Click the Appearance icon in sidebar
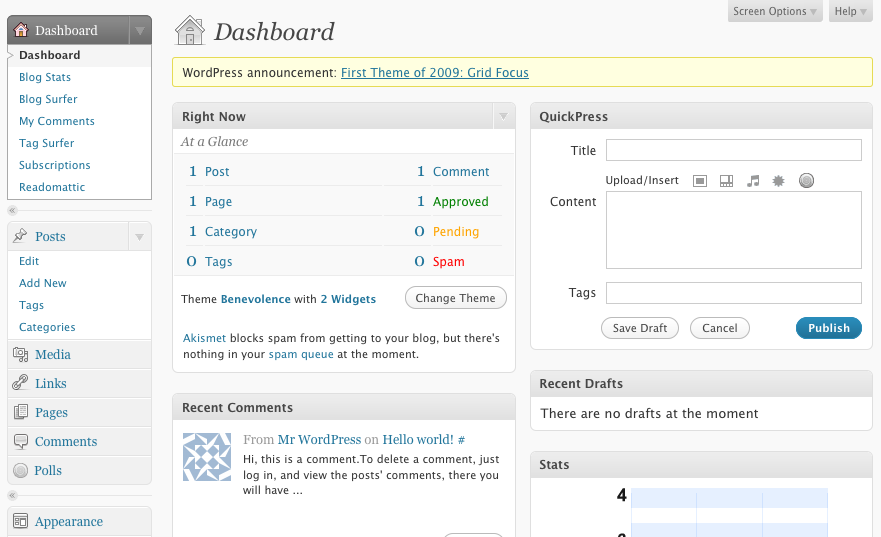Image resolution: width=881 pixels, height=537 pixels. pos(20,521)
